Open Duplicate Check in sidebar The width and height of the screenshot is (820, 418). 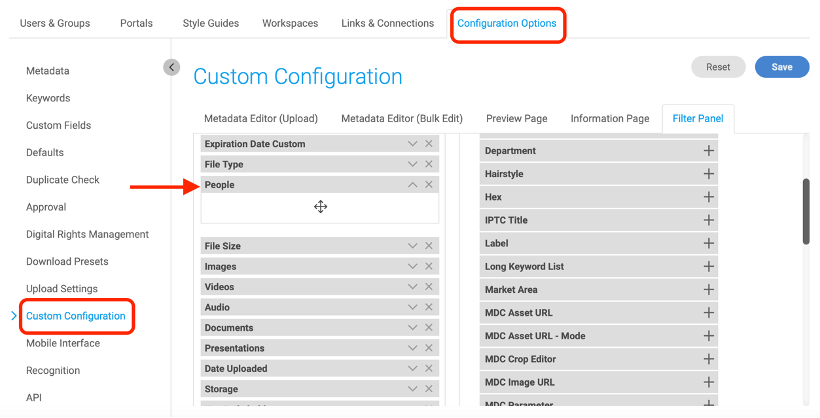click(63, 179)
